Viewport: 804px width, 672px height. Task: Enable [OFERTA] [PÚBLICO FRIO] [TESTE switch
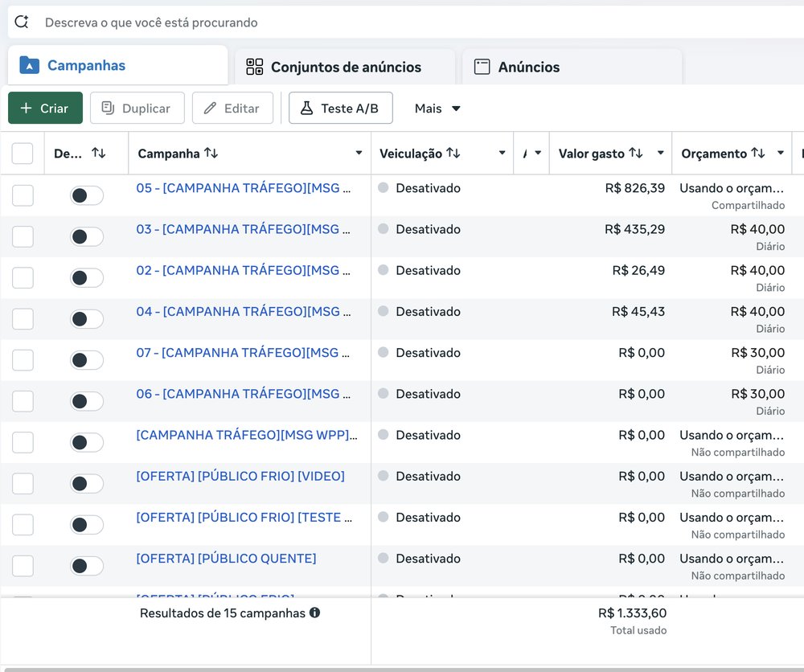tap(87, 524)
